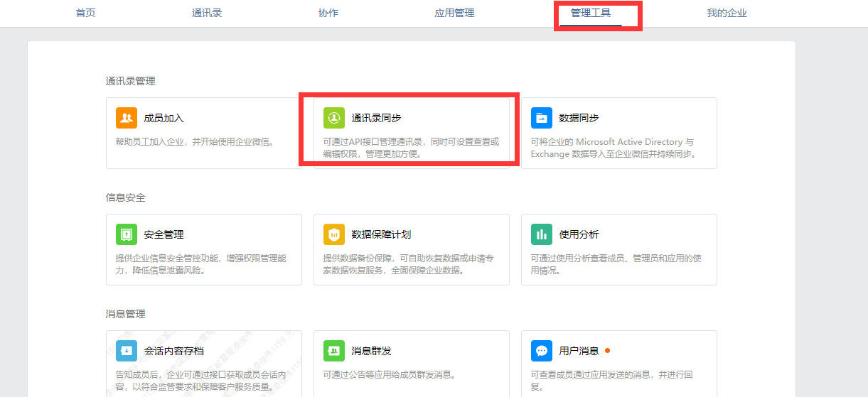This screenshot has height=397, width=868.
Task: Click the yellow 数据保障计划 shield icon
Action: tap(334, 234)
